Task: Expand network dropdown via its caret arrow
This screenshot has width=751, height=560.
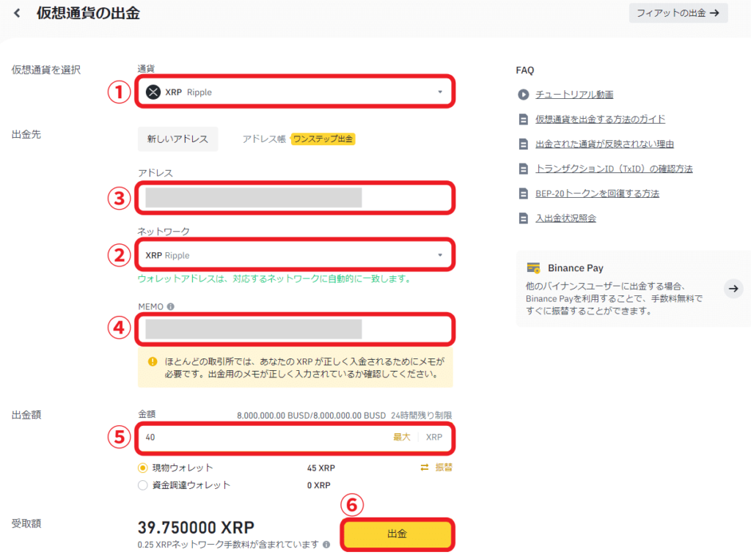Action: coord(440,255)
